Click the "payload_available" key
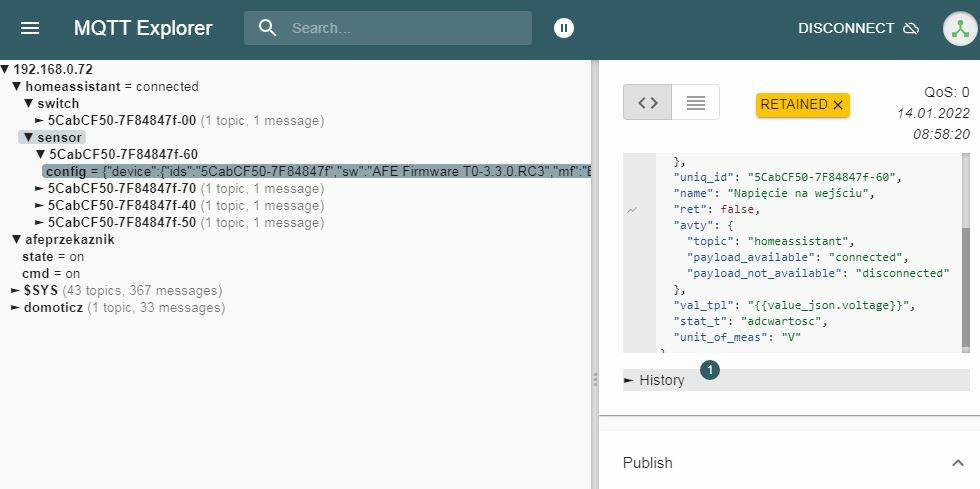This screenshot has height=489, width=980. click(751, 257)
